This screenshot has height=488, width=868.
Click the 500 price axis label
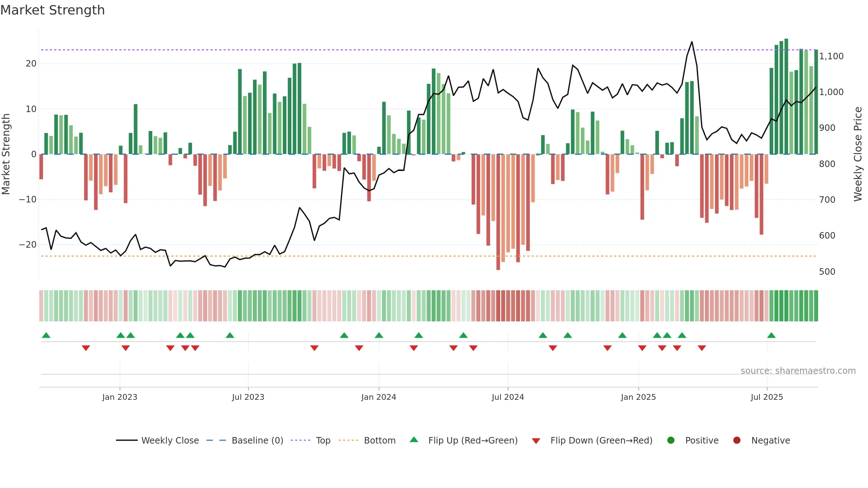(827, 271)
